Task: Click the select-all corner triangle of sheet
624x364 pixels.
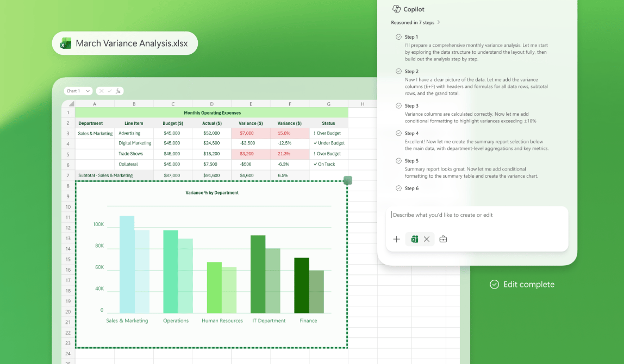Action: (71, 104)
